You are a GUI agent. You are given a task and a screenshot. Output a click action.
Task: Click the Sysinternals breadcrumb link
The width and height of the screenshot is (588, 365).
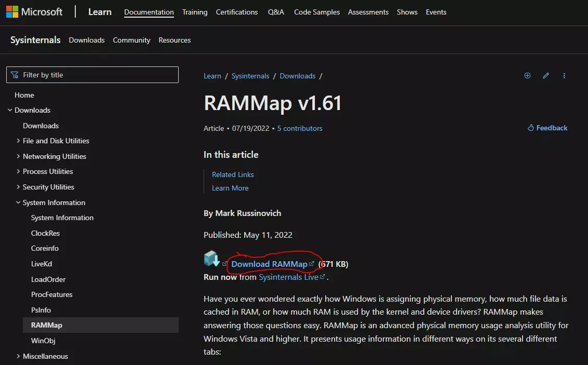[x=250, y=76]
